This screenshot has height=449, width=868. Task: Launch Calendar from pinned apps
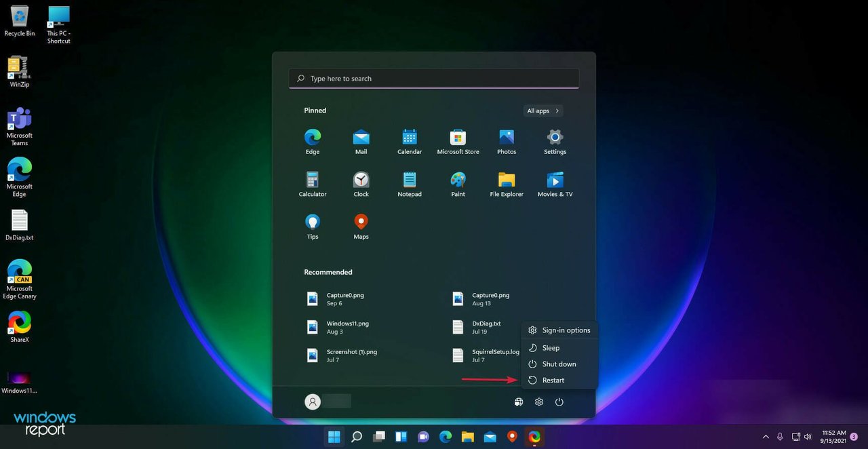tap(410, 142)
